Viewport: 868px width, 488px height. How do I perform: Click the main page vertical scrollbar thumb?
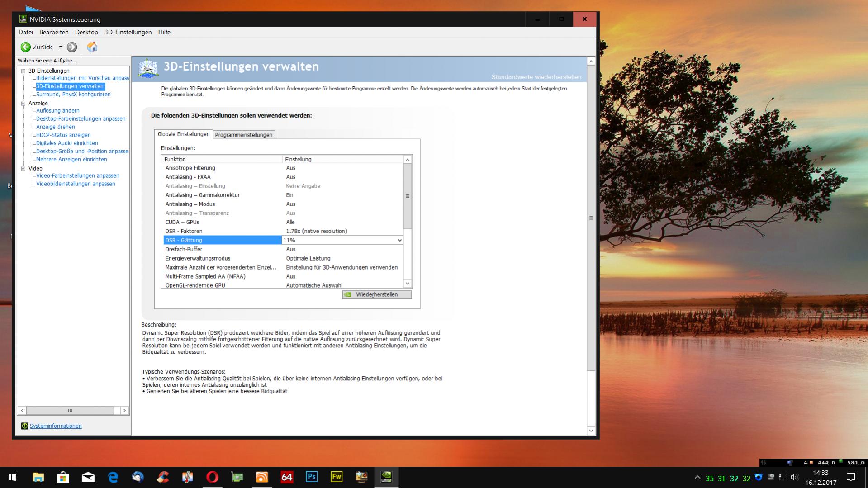[591, 218]
